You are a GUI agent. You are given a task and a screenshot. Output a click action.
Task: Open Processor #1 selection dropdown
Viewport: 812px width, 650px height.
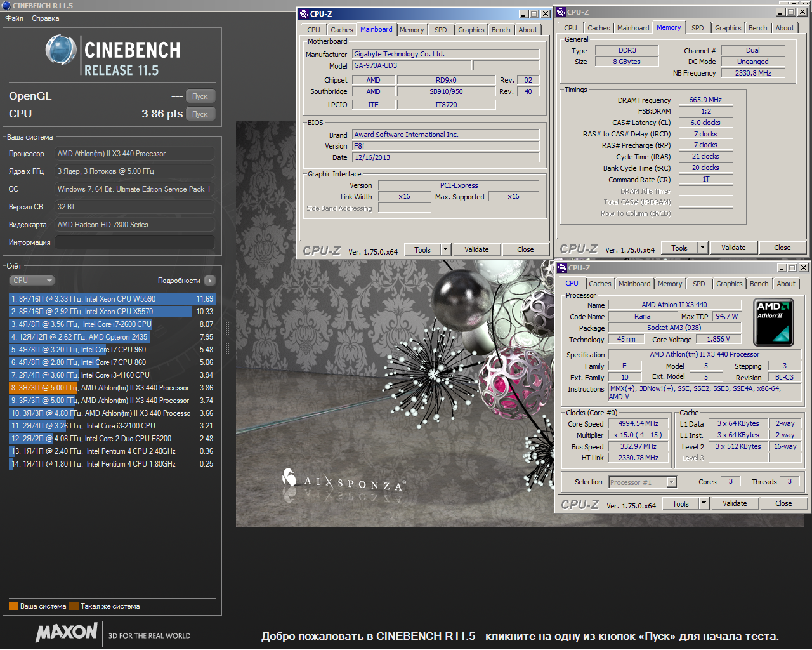[x=643, y=482]
